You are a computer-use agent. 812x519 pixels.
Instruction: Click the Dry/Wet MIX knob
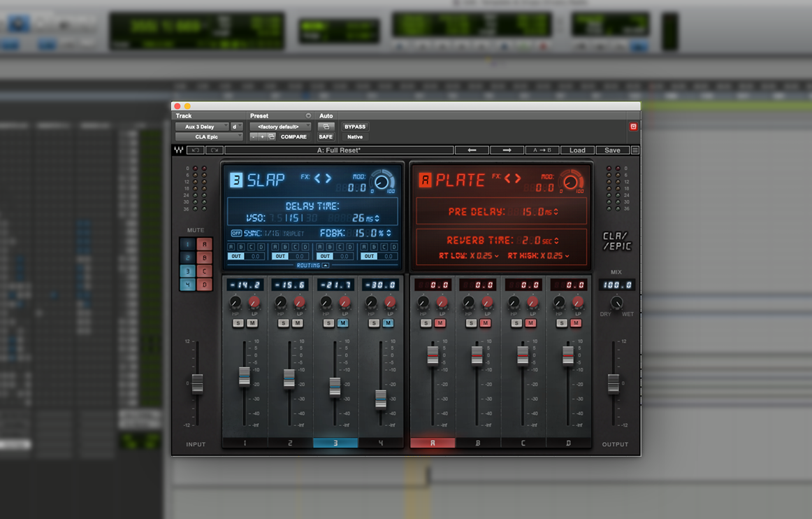click(x=616, y=302)
